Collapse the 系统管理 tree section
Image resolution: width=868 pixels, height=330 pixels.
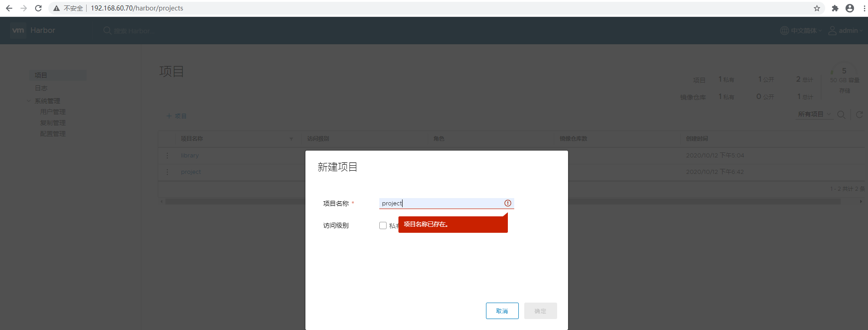pos(29,101)
